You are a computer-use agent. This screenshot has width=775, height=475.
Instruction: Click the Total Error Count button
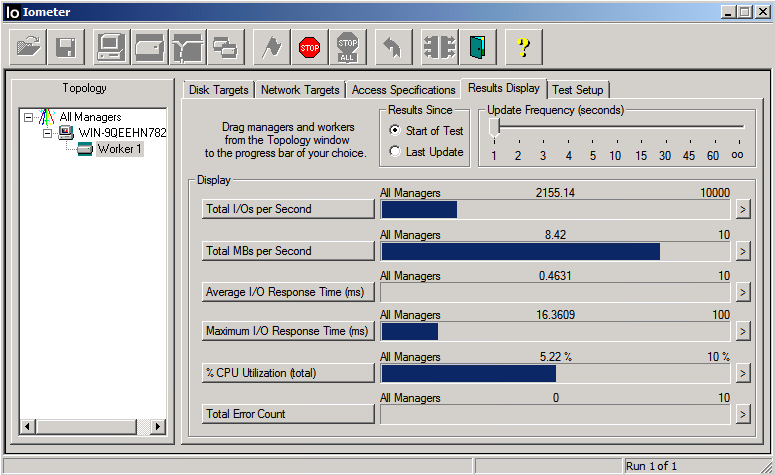(x=288, y=414)
